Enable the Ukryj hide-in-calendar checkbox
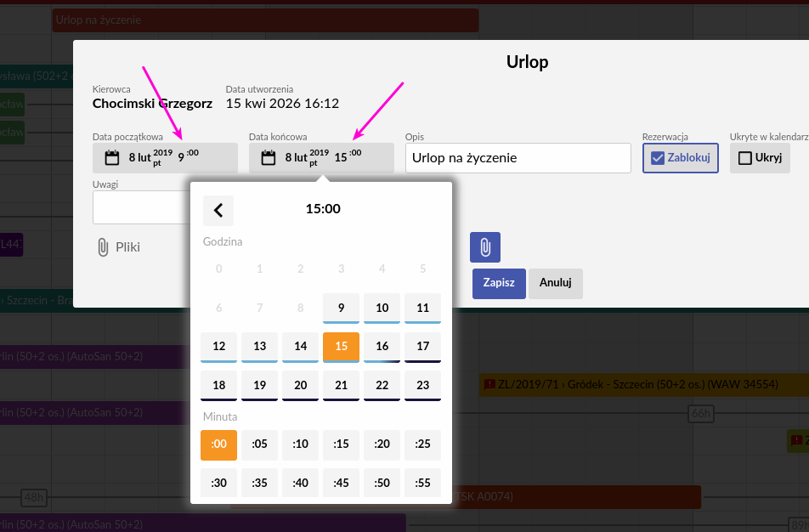 click(x=744, y=158)
